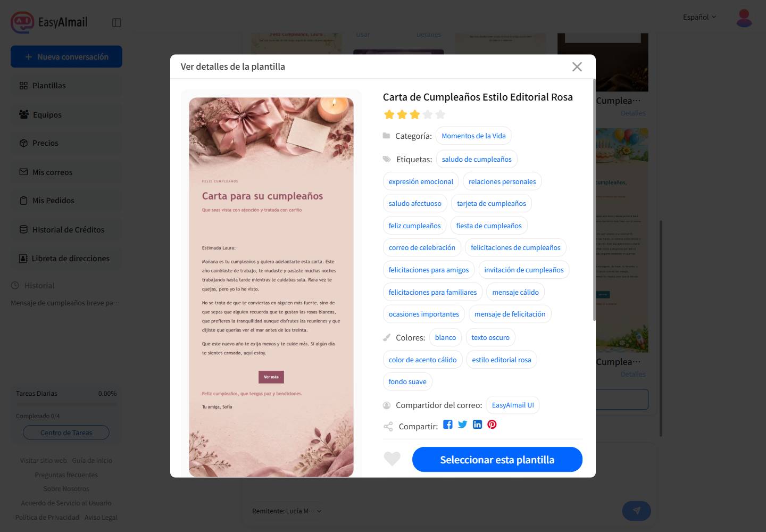The image size is (766, 532).
Task: Click the send message arrow button
Action: click(x=636, y=511)
